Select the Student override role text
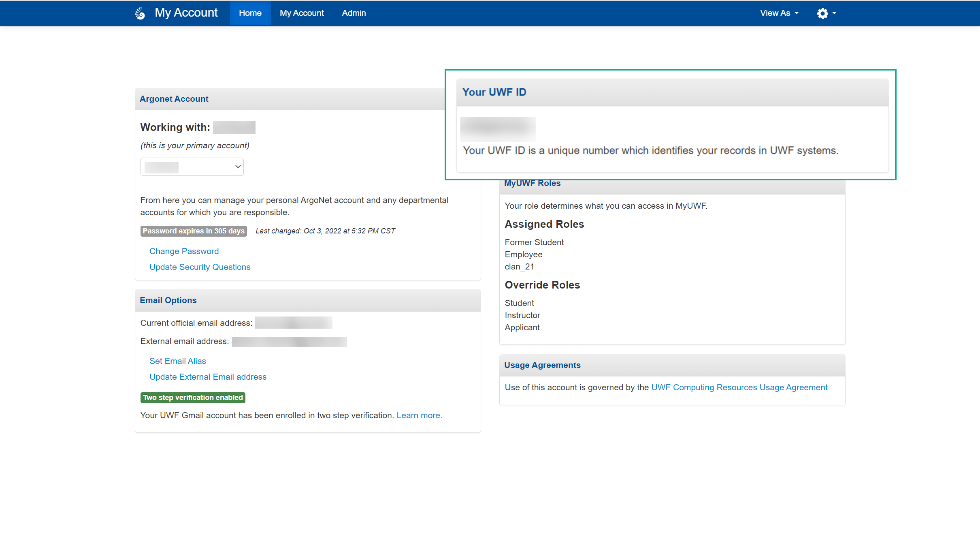Screen dimensions: 980x541 click(519, 303)
